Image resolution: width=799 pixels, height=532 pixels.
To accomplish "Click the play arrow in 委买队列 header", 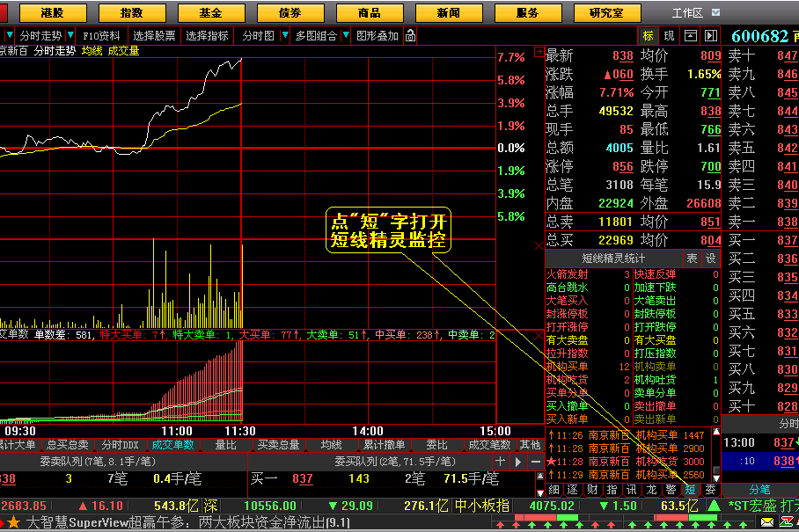I will (x=518, y=462).
